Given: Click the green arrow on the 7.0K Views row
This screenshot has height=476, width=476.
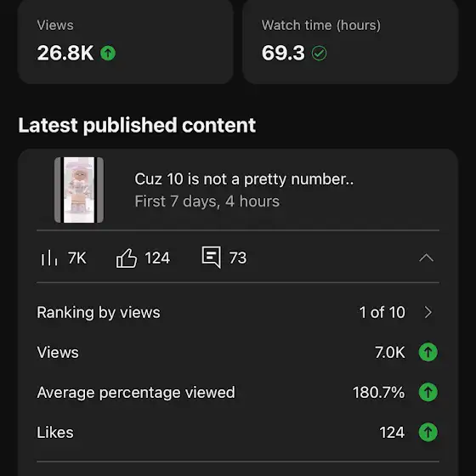Looking at the screenshot, I should pyautogui.click(x=428, y=352).
